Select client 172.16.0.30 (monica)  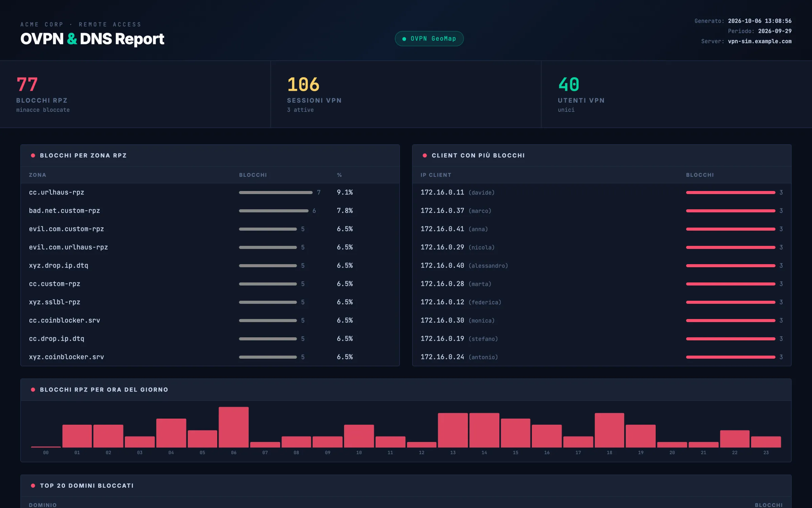click(x=602, y=320)
